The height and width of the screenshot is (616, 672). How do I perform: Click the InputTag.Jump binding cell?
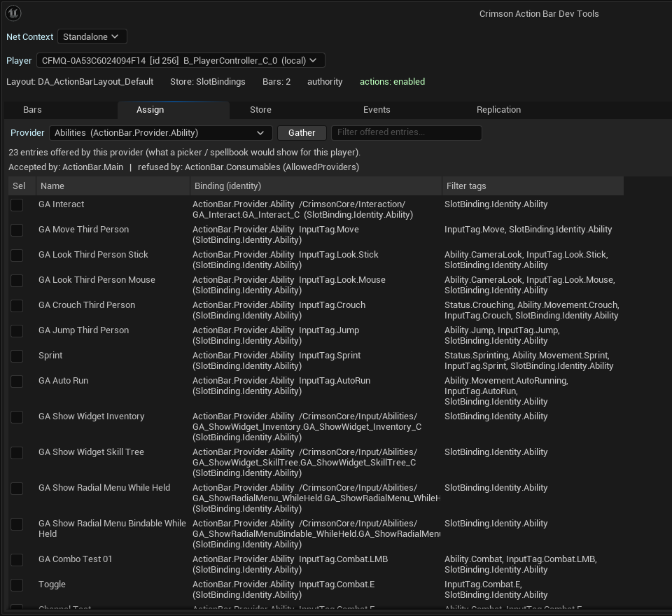[276, 335]
